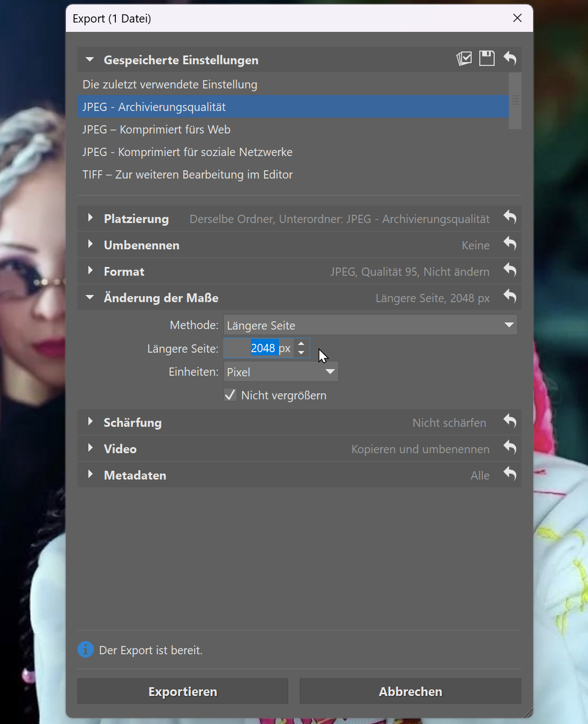
Task: Reset the Platzierung section with its undo arrow
Action: 510,218
